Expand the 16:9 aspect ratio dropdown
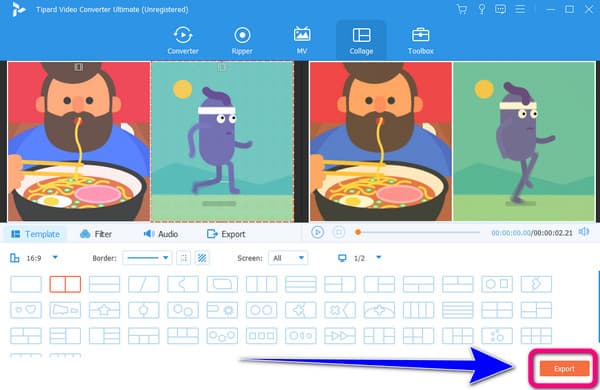Viewport: 600px width, 390px height. 34,258
